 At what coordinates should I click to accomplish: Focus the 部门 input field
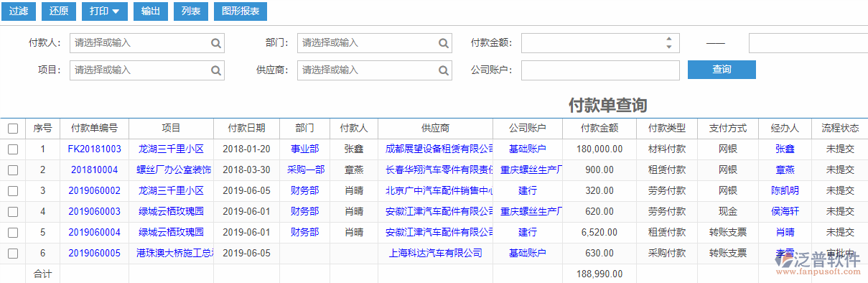[374, 43]
